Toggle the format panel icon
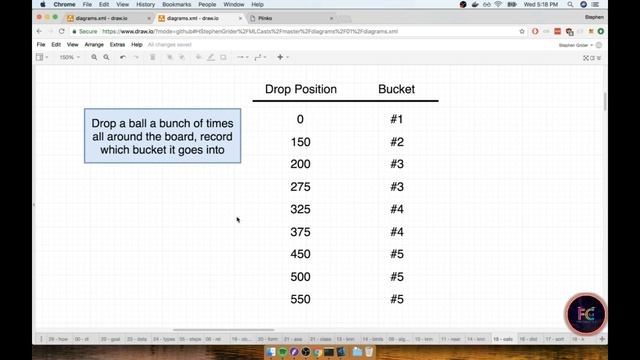 (x=592, y=58)
